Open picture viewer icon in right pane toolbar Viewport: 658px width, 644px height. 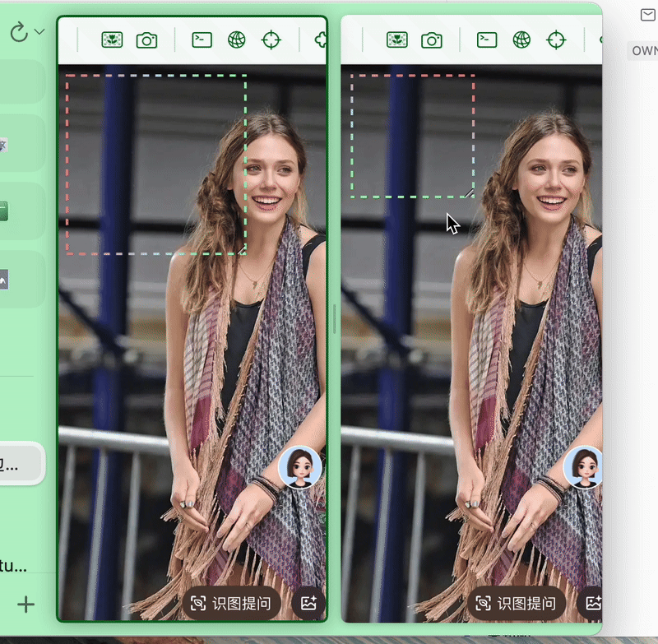(x=397, y=40)
